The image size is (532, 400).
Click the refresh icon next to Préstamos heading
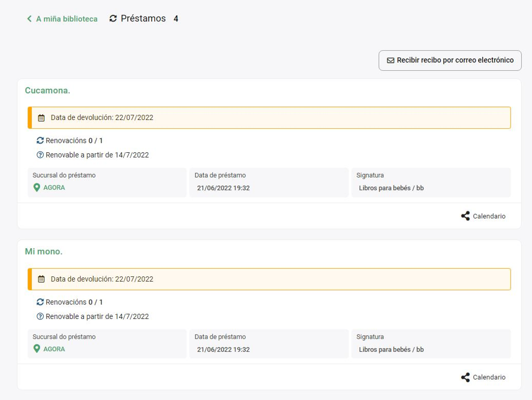[x=113, y=19]
